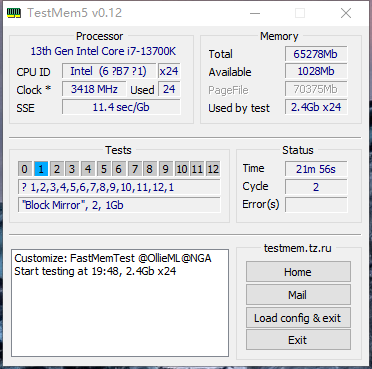Click the CPU ID field Intel (6 ?B7 ?1)
372x369 pixels.
point(109,71)
